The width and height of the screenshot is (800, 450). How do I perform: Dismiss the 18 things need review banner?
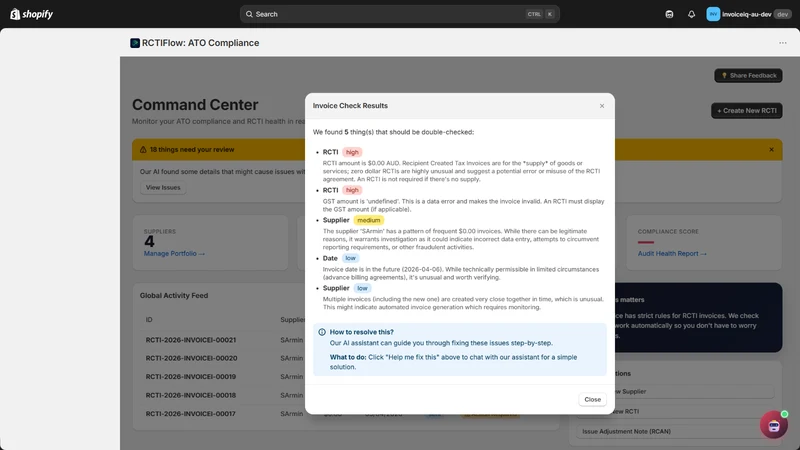[771, 149]
